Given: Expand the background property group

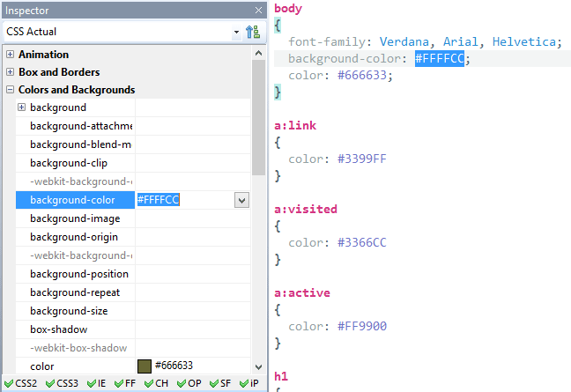Looking at the screenshot, I should pyautogui.click(x=22, y=107).
